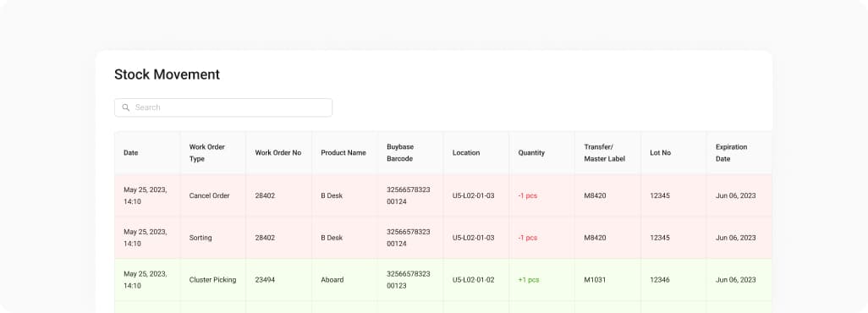Click the Work Order No header
Screen dimensions: 868x313
(277, 153)
